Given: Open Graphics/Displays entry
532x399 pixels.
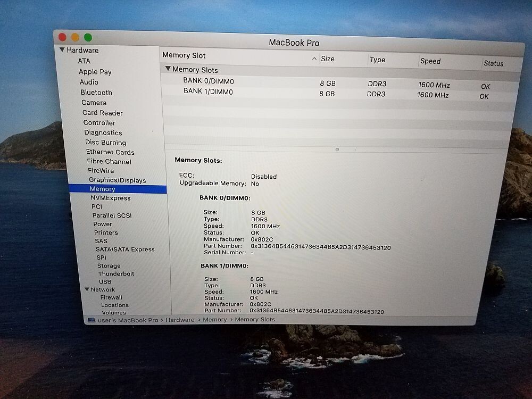Looking at the screenshot, I should click(118, 180).
